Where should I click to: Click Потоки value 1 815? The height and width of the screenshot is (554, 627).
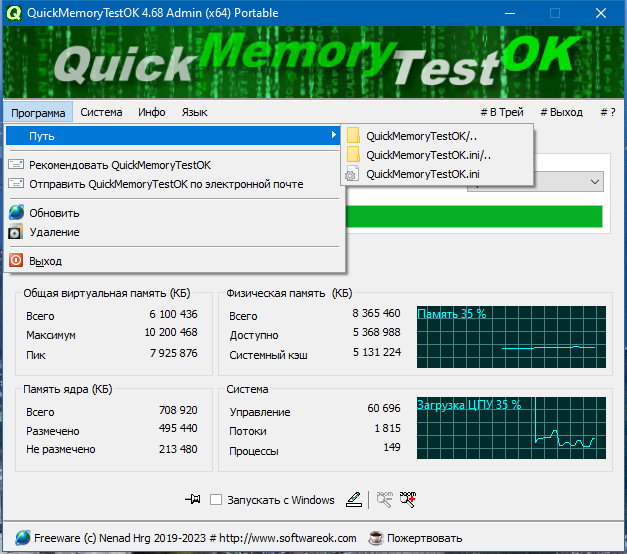[387, 428]
